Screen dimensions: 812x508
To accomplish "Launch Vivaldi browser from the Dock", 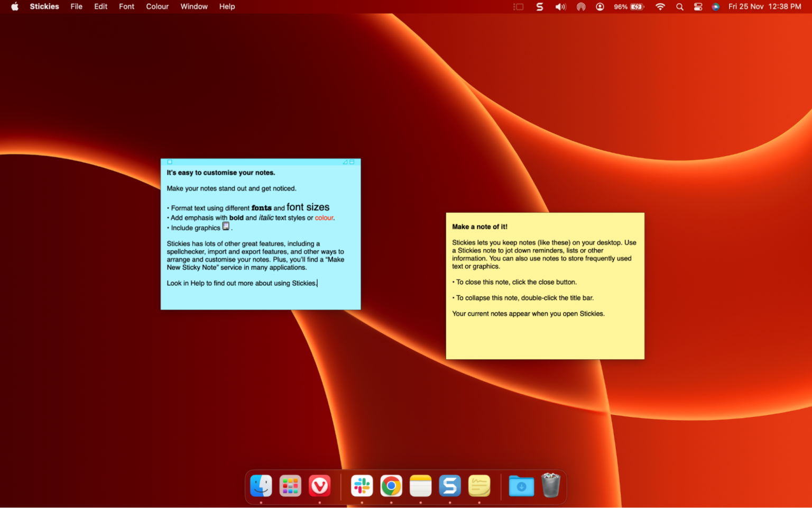I will click(320, 486).
